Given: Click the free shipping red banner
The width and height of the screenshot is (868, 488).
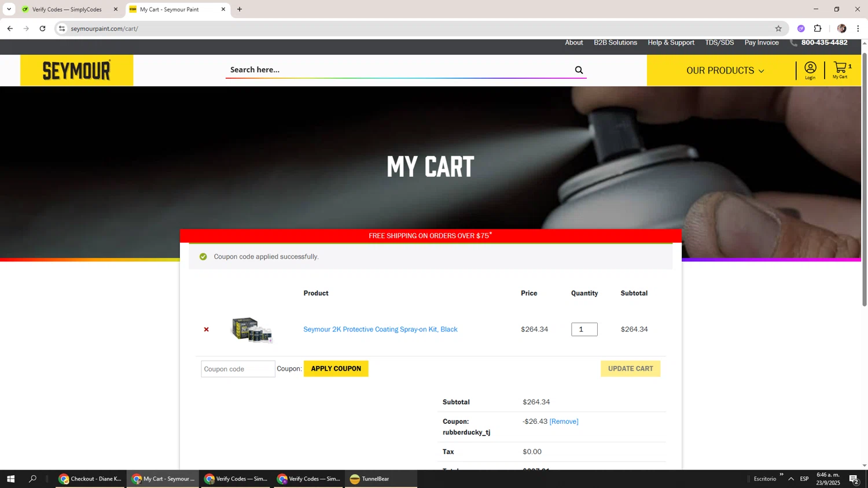Looking at the screenshot, I should (x=431, y=236).
